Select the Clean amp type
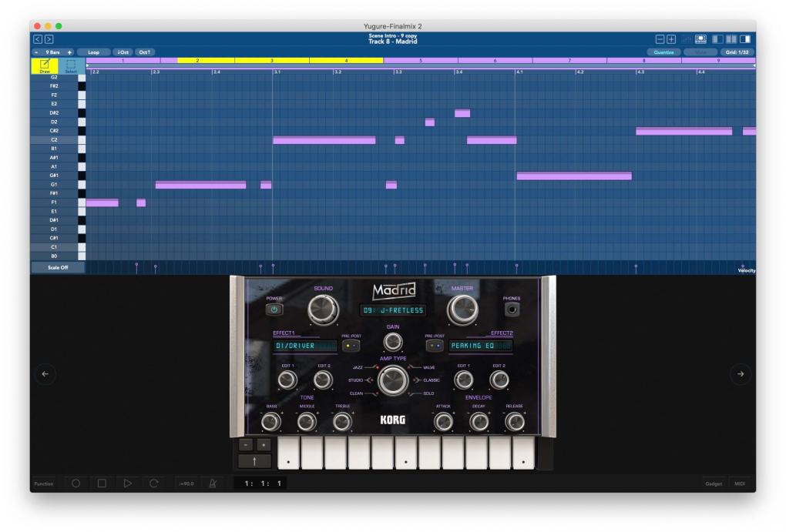 pos(356,393)
